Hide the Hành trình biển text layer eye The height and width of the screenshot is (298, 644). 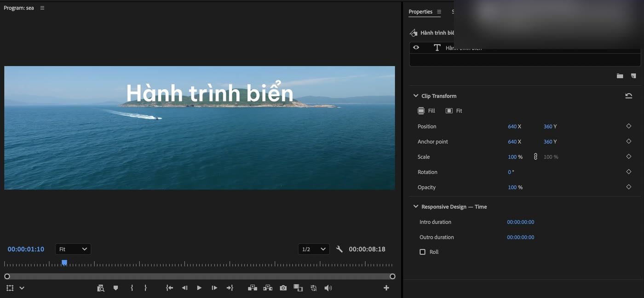pos(416,47)
